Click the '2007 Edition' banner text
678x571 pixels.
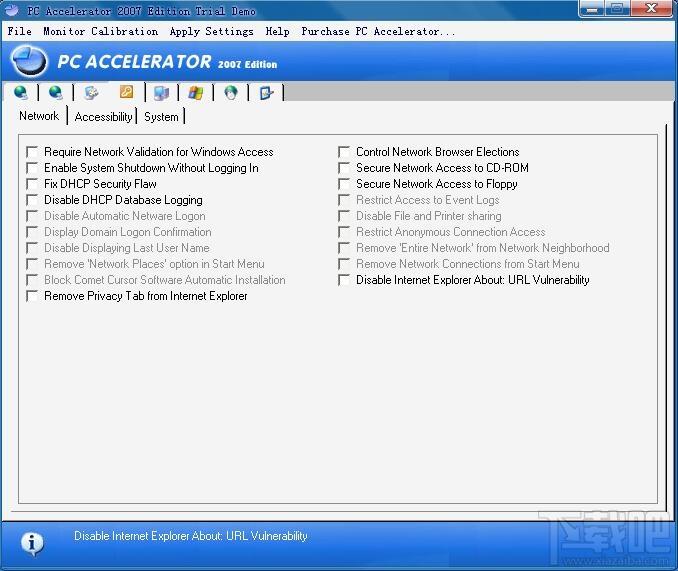pos(247,64)
